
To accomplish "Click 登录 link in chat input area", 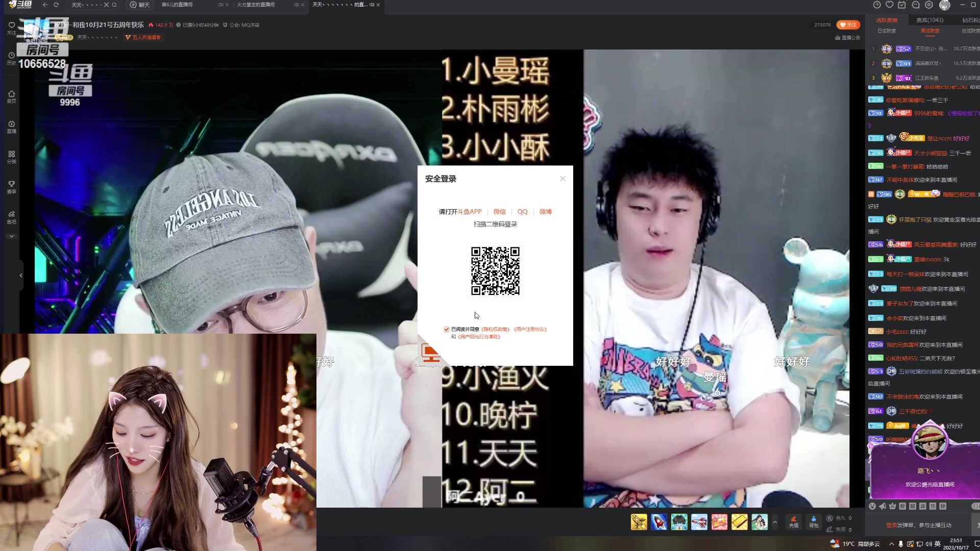I will tap(891, 525).
